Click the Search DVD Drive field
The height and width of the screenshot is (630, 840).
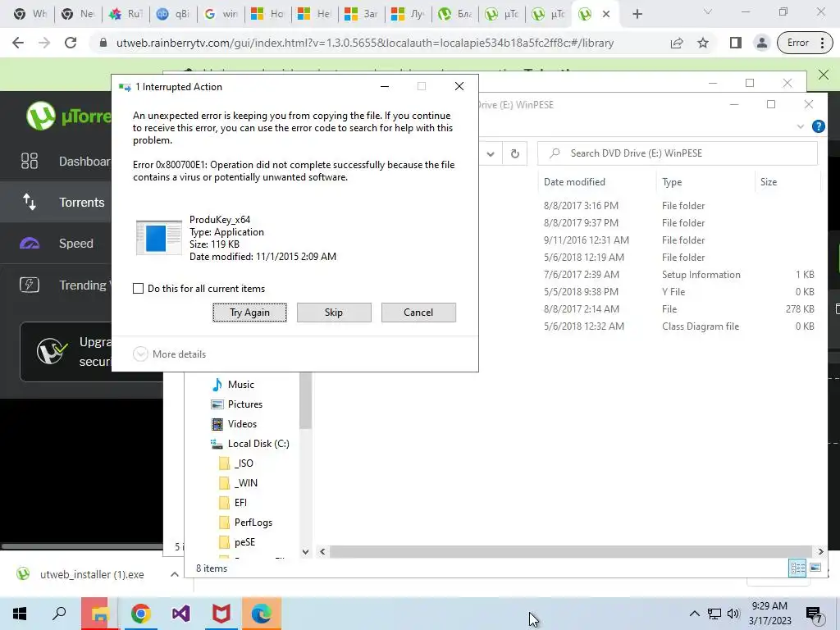pos(677,153)
